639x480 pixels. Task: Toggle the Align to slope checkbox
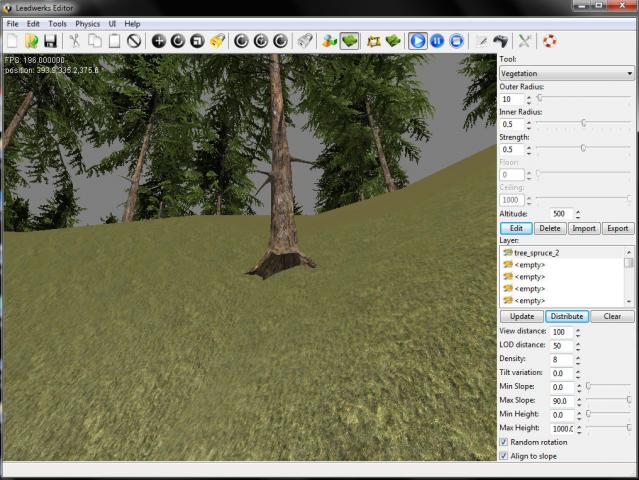pyautogui.click(x=503, y=456)
